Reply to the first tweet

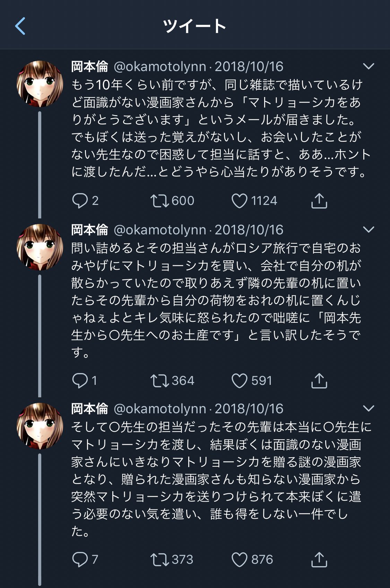pyautogui.click(x=80, y=201)
